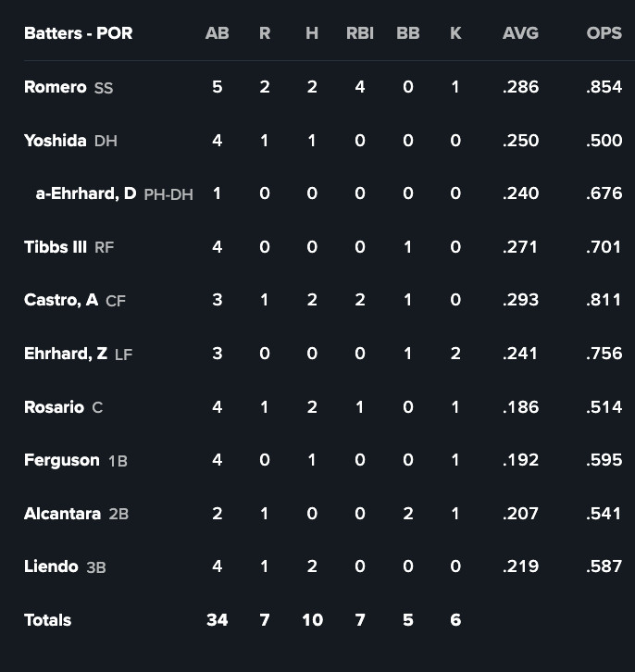Open Romero's player profile link

pos(56,88)
